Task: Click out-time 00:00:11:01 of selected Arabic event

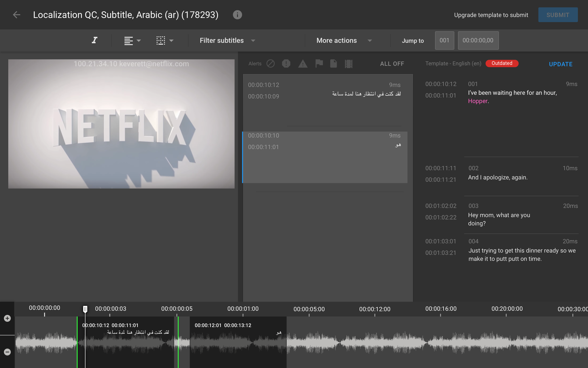Action: coord(263,147)
